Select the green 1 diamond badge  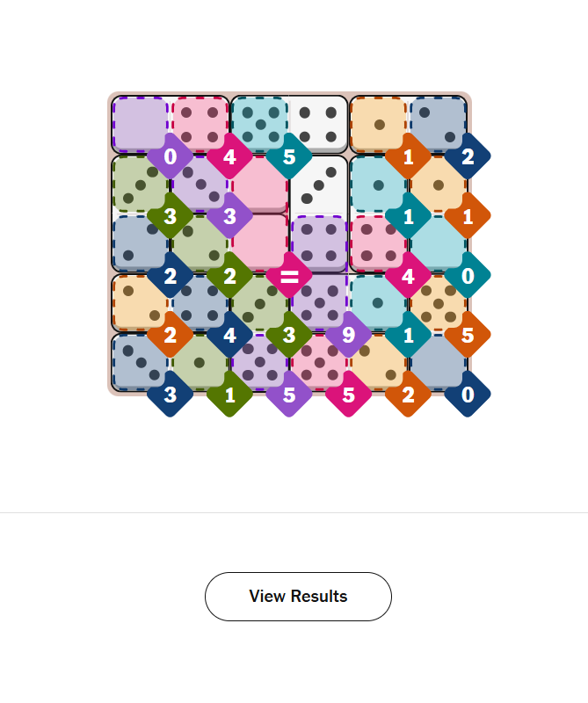tap(229, 394)
